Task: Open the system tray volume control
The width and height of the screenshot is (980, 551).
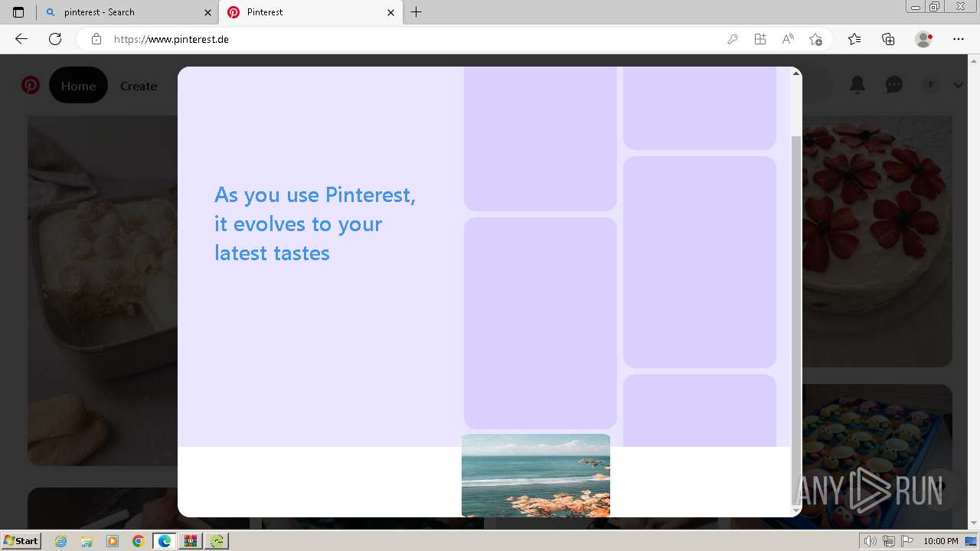Action: tap(871, 541)
